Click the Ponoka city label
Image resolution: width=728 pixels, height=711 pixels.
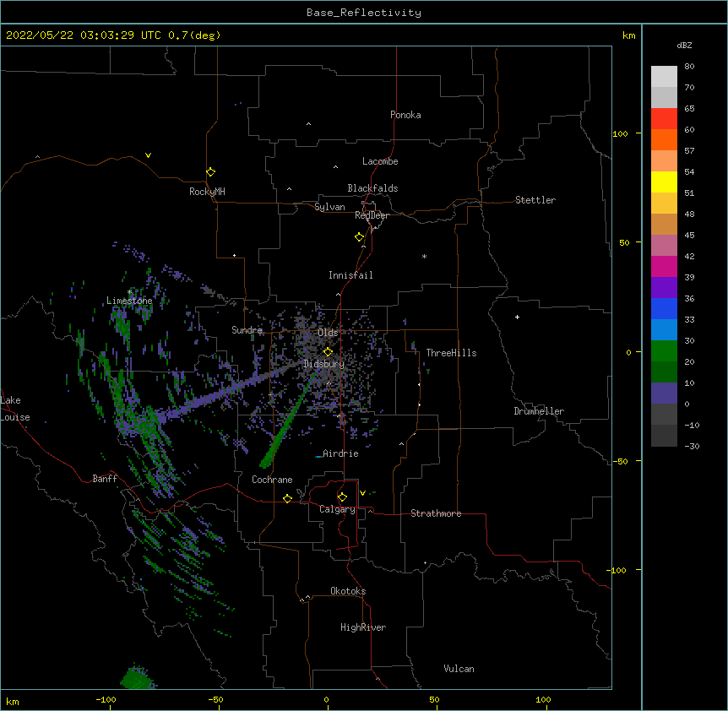(x=405, y=115)
